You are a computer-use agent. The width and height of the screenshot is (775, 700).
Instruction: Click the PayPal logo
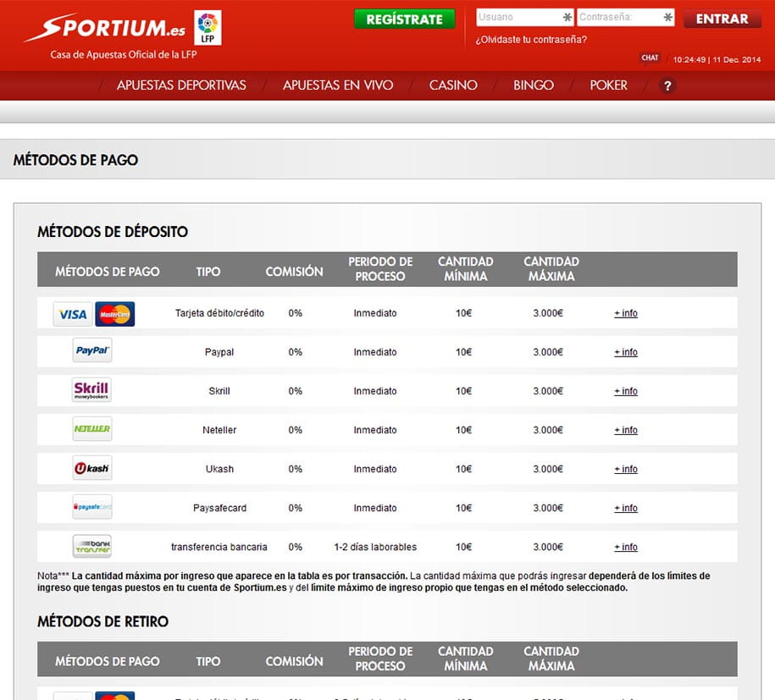[x=92, y=350]
